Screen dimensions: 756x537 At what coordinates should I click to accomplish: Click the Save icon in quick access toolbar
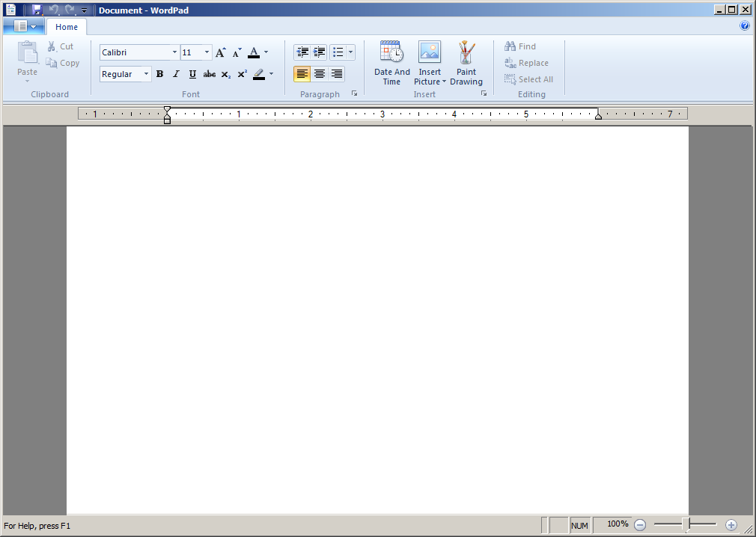(37, 10)
